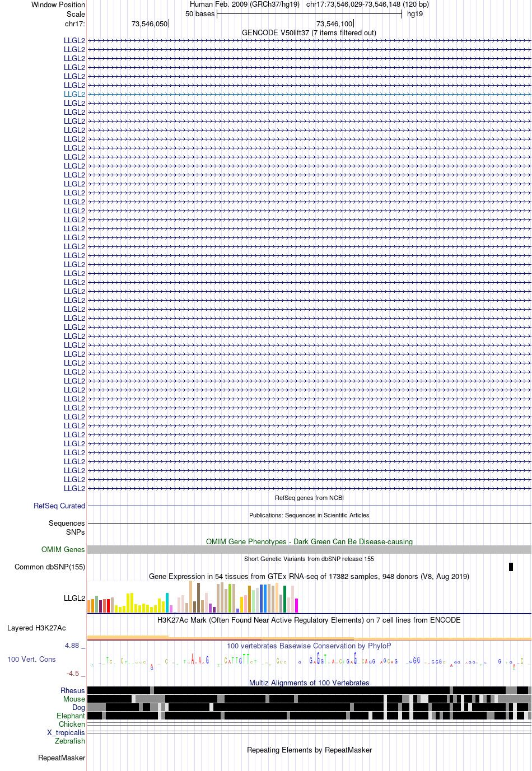Click the Sequences track label
This screenshot has height=771, width=532.
[67, 523]
